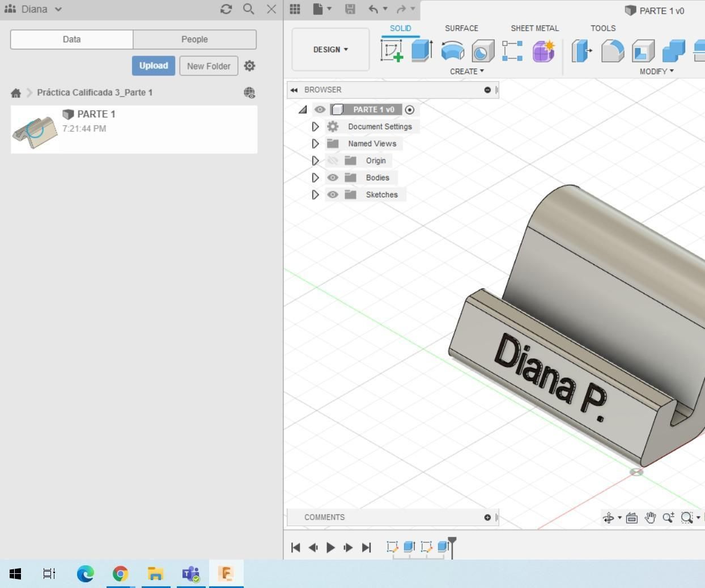Image resolution: width=705 pixels, height=588 pixels.
Task: Click the Save icon
Action: pos(350,9)
